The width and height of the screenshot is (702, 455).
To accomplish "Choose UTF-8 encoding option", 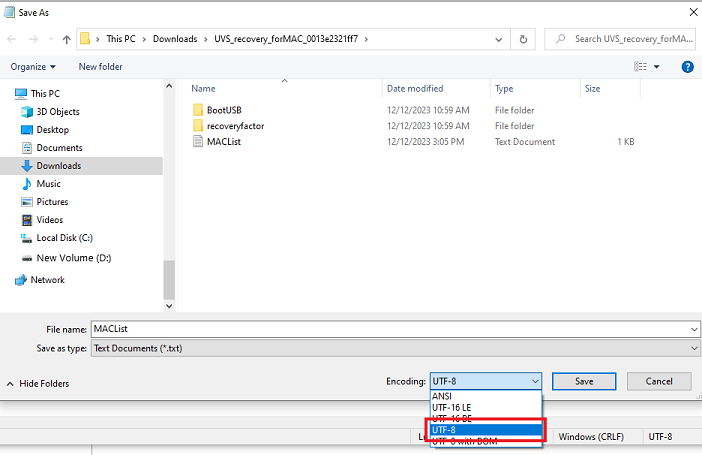I will (x=486, y=430).
